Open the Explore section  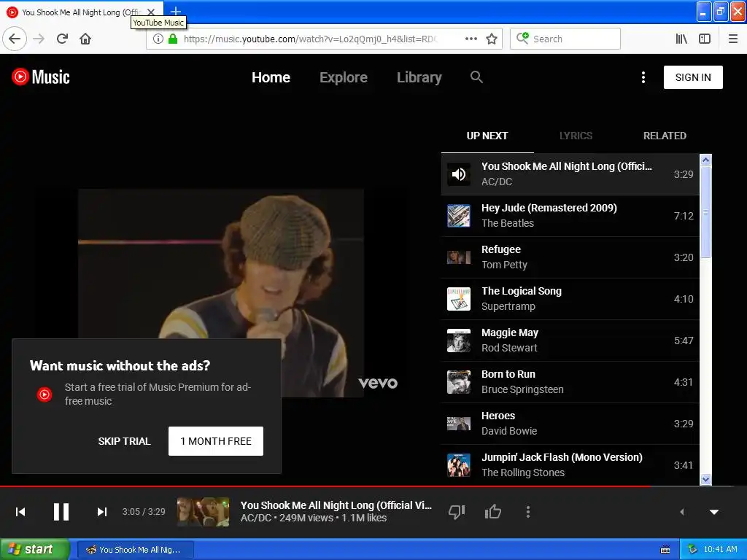344,77
